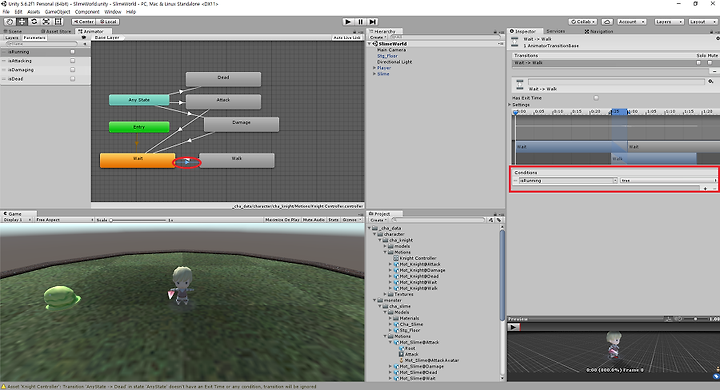Image resolution: width=720 pixels, height=390 pixels.
Task: Open the Window menu
Action: 112,12
